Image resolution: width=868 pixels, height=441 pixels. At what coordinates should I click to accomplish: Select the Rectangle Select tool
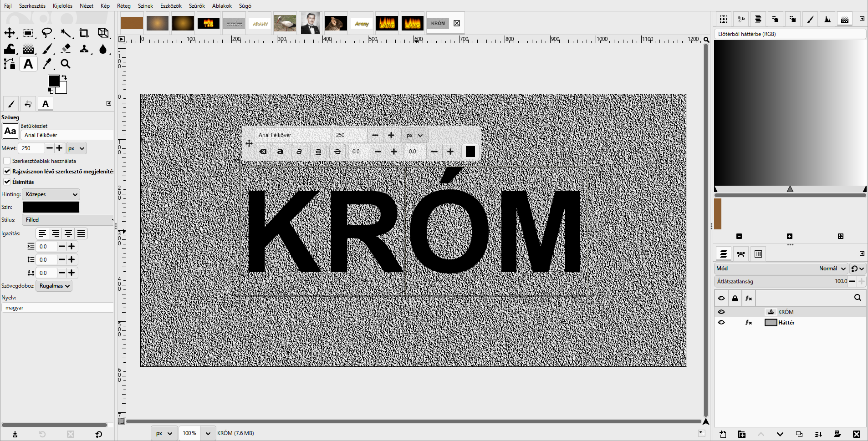(x=28, y=33)
